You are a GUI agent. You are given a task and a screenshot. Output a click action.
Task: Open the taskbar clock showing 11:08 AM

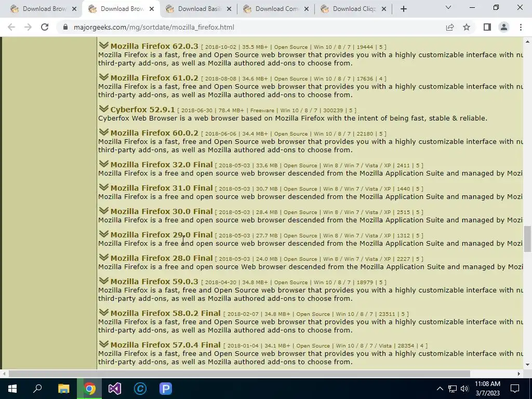coord(487,389)
